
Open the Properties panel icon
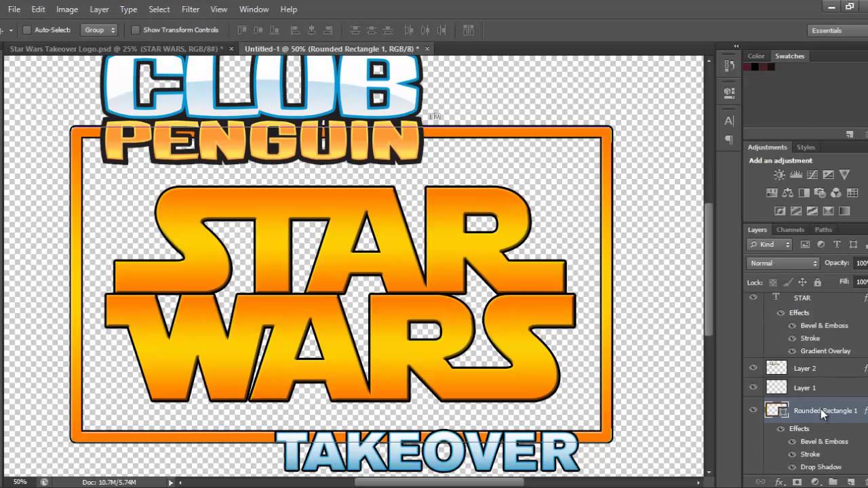click(x=729, y=92)
